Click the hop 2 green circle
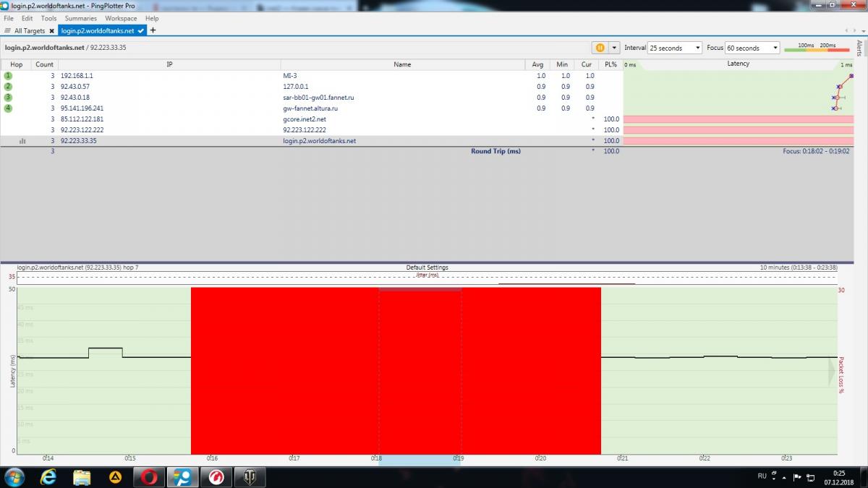Image resolution: width=868 pixels, height=488 pixels. pyautogui.click(x=8, y=86)
